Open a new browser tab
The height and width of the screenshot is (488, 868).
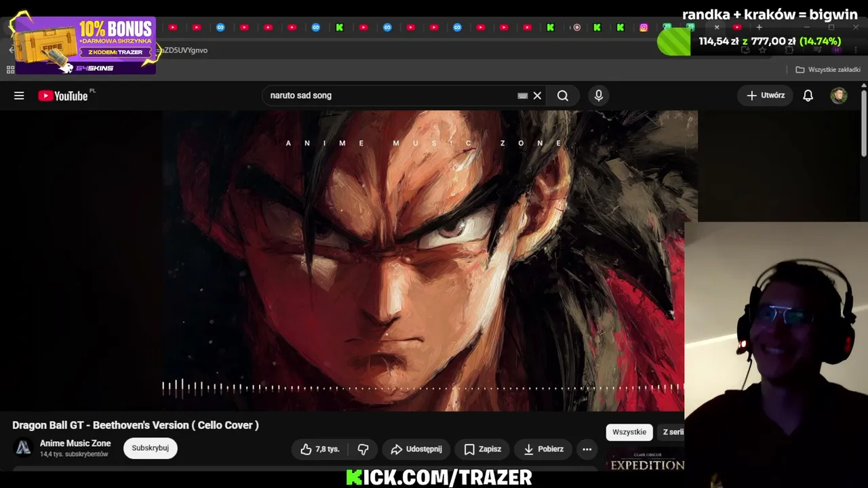[759, 27]
